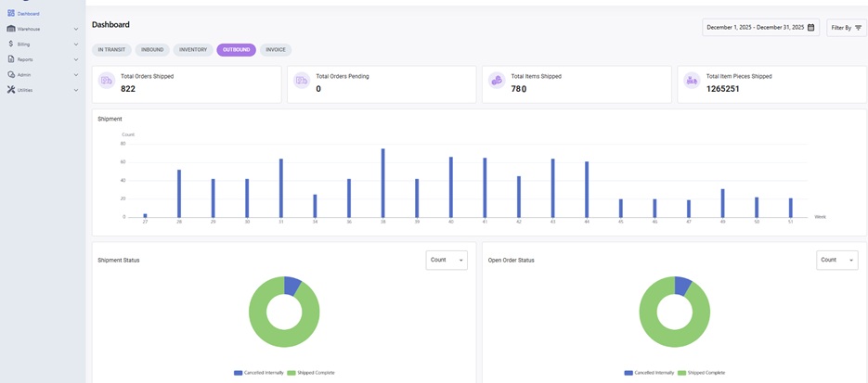Viewport: 868px width, 383px height.
Task: Click the Total Orders Shipped card icon
Action: (106, 80)
